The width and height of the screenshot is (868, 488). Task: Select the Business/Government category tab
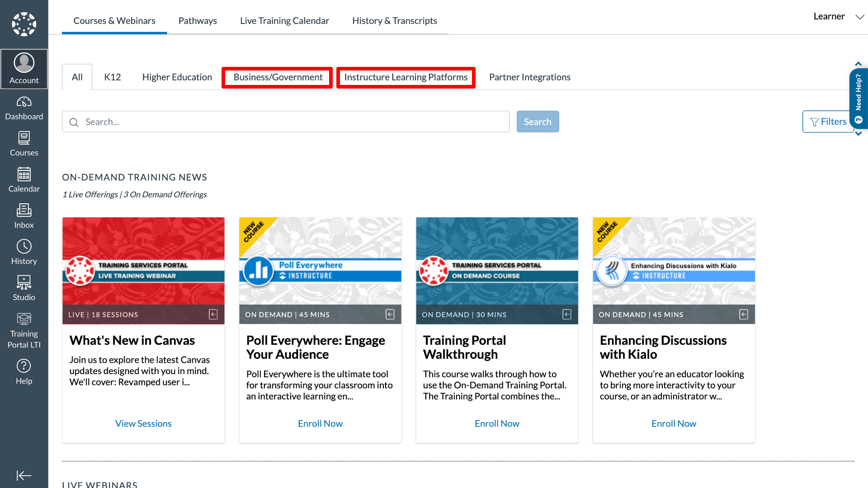click(x=278, y=77)
